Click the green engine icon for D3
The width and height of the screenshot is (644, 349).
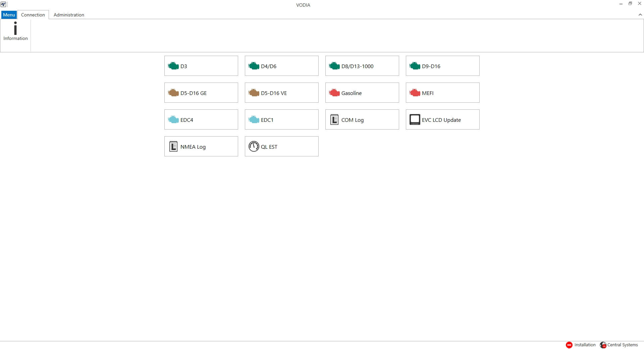173,66
